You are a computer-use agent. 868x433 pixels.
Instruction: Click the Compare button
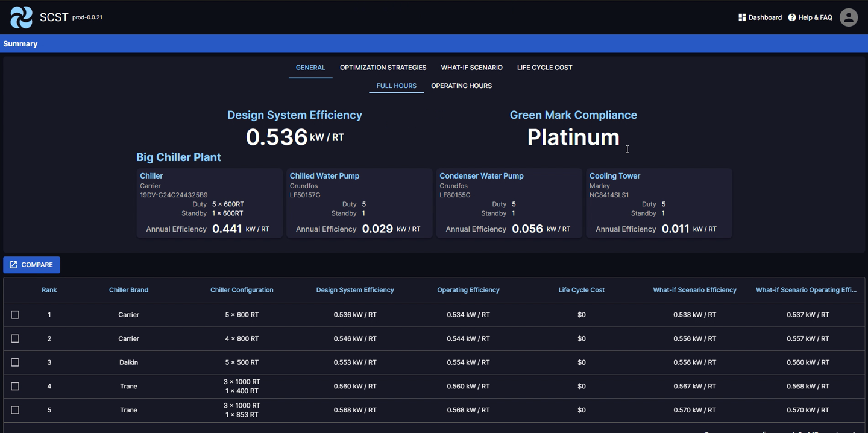31,265
